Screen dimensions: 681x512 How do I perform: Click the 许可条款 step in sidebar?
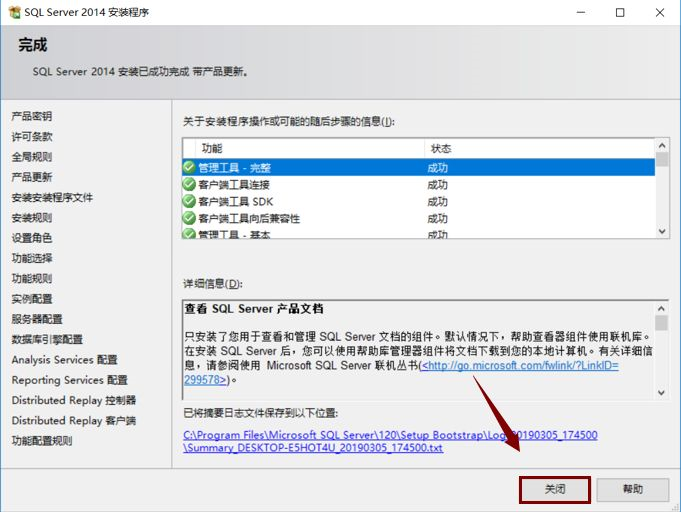pyautogui.click(x=32, y=136)
